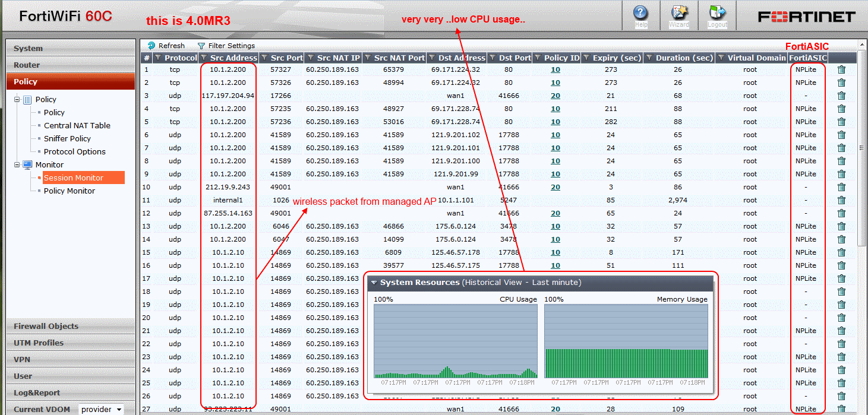
Task: Open Policy ID 10 link in first row
Action: click(555, 69)
